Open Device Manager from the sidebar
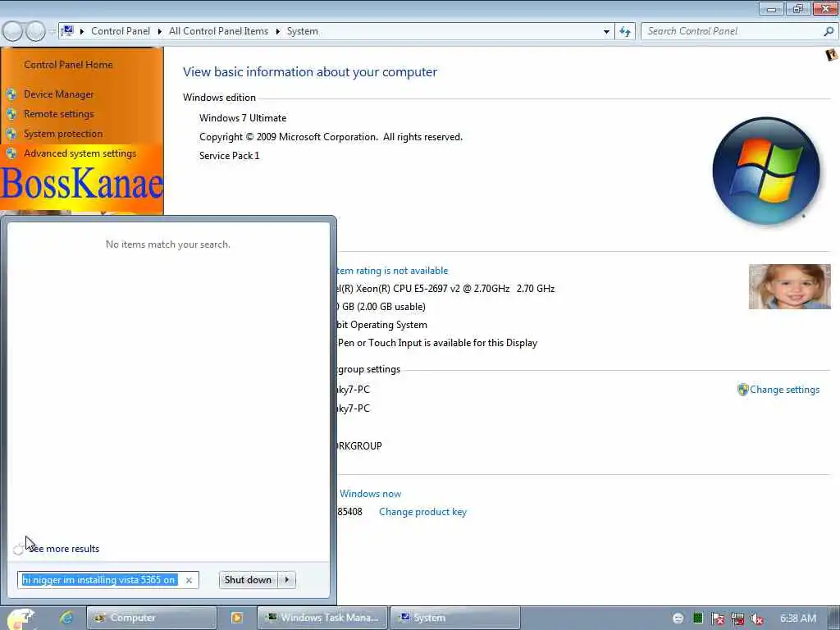This screenshot has width=840, height=630. pyautogui.click(x=58, y=94)
